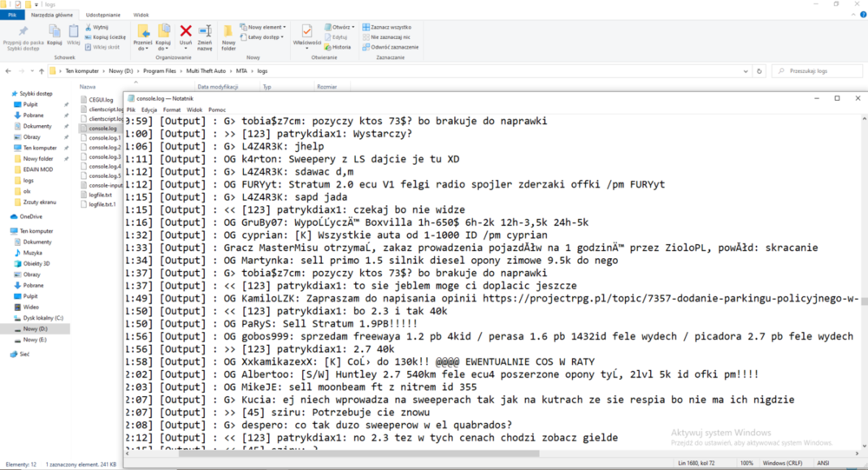
Task: Click Historia in the Otwieranie group
Action: point(338,47)
